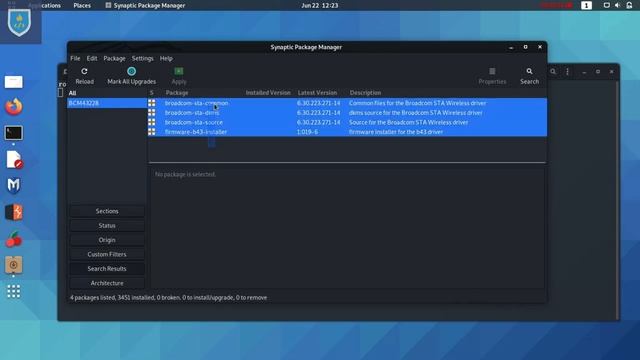This screenshot has height=360, width=640.
Task: Select the broadcom-sta-source package name
Action: (194, 122)
